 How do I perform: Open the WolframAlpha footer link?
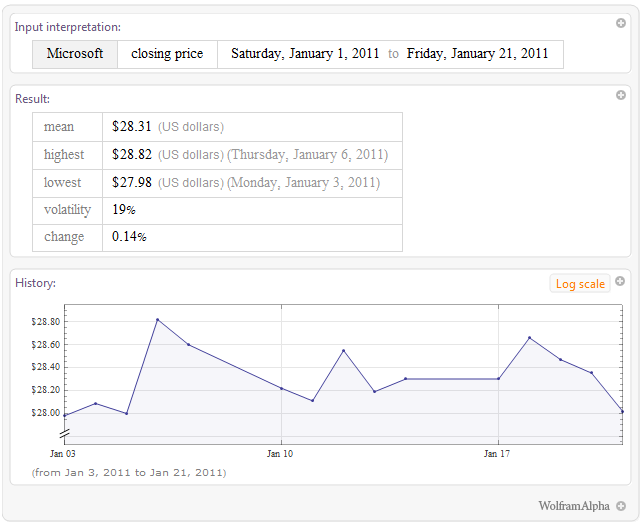[574, 506]
